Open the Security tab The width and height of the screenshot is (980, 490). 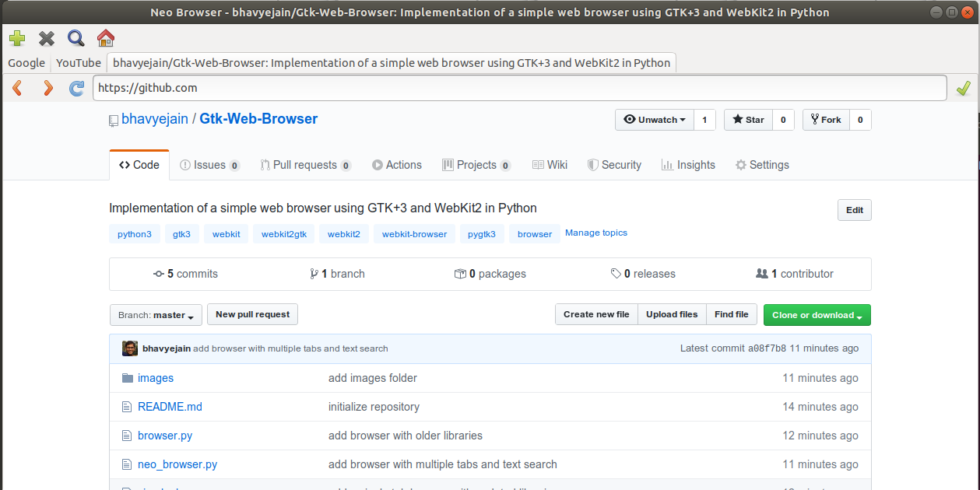614,165
